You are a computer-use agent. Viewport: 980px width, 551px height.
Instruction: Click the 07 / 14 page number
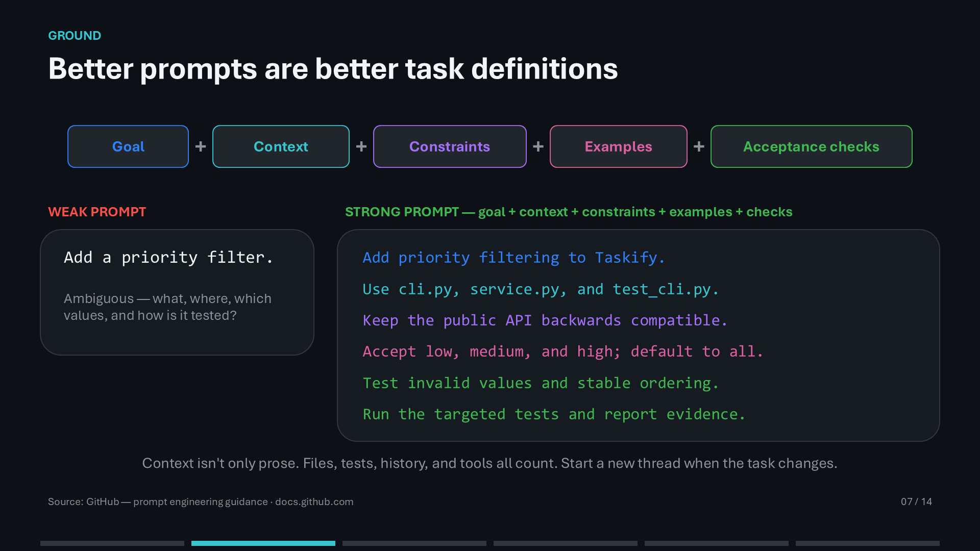click(916, 502)
